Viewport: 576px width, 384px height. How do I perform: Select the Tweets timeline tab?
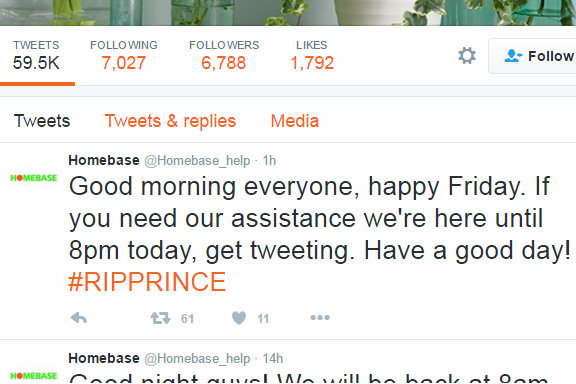pyautogui.click(x=42, y=121)
